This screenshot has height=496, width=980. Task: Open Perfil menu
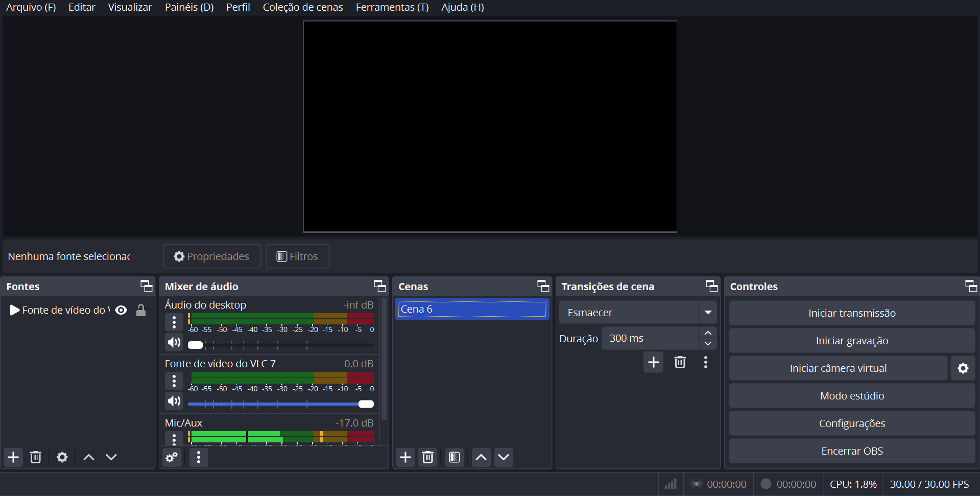[238, 7]
